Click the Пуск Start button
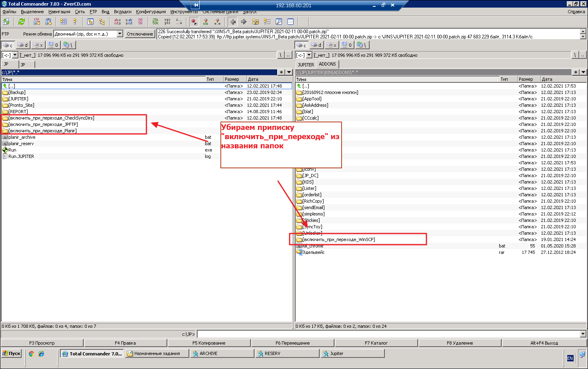This screenshot has height=369, width=588. point(12,353)
